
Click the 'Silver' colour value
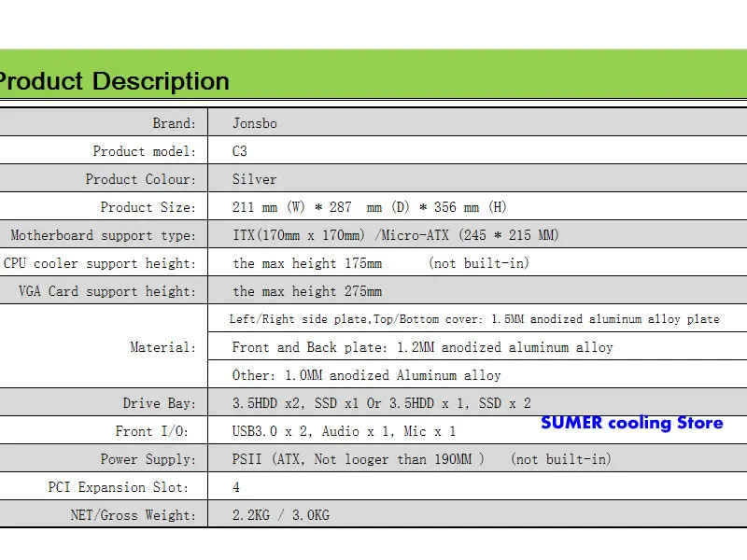[x=254, y=179]
